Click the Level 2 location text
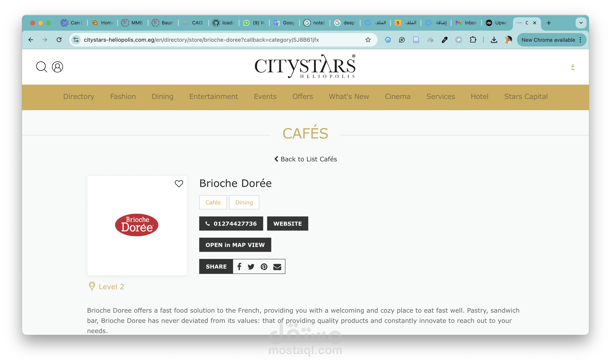The height and width of the screenshot is (364, 611). click(x=111, y=286)
